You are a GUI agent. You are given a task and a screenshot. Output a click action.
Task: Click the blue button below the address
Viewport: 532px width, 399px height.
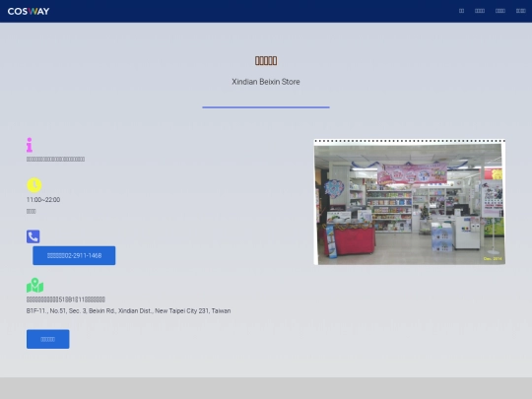coord(48,339)
